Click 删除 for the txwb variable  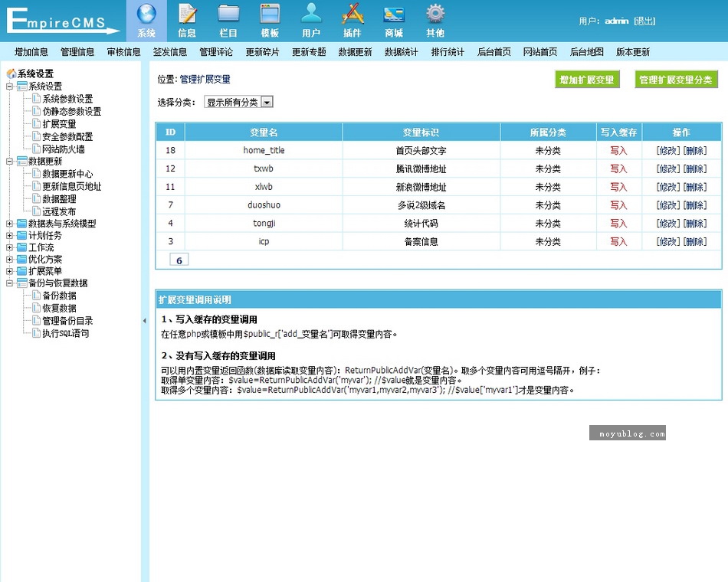(x=695, y=168)
